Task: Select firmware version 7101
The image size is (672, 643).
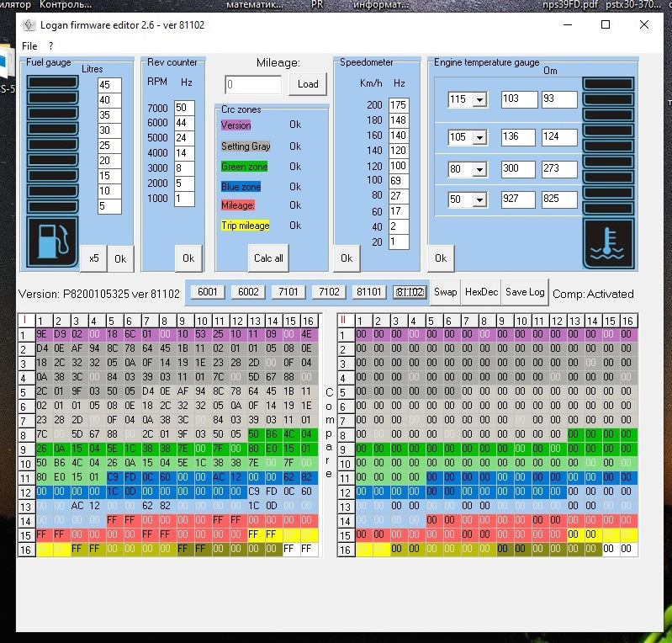Action: coord(288,292)
